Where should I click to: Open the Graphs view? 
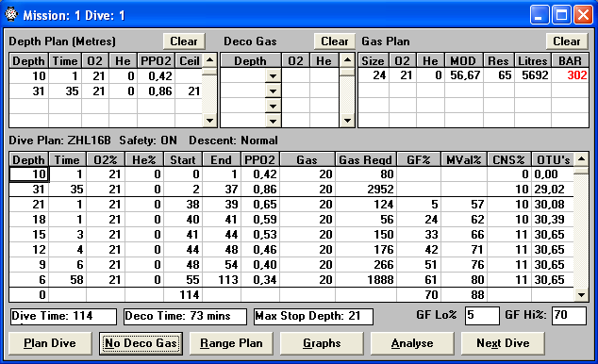click(x=322, y=343)
